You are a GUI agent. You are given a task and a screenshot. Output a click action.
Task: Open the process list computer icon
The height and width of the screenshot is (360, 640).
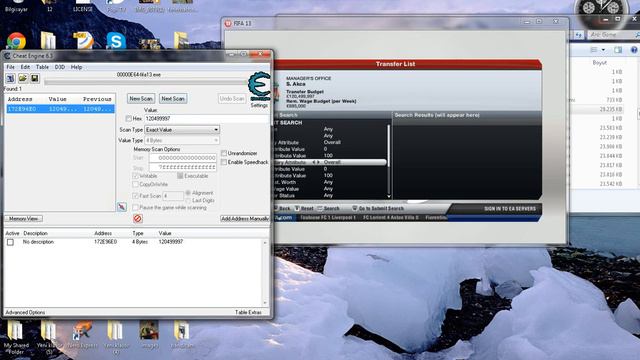tap(10, 78)
